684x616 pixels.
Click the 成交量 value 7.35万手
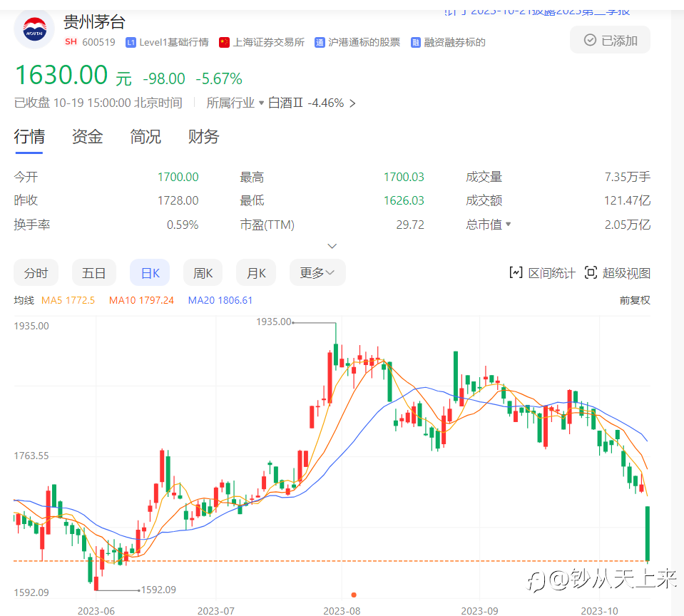(x=627, y=177)
